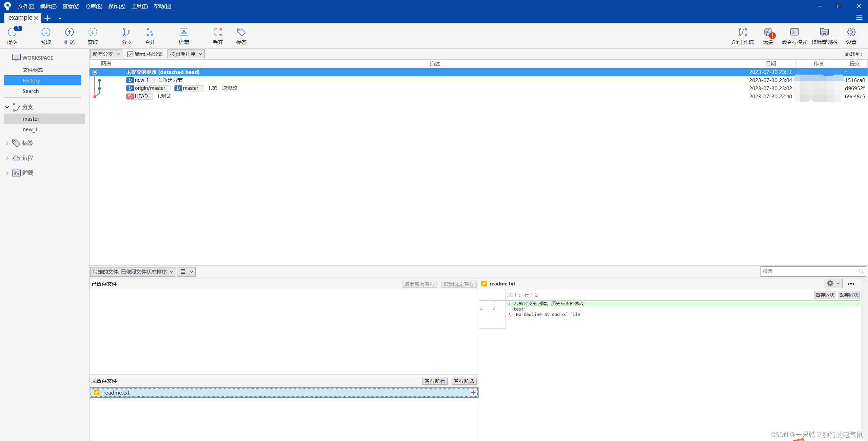The height and width of the screenshot is (441, 868).
Task: Select the master branch in sidebar
Action: tap(44, 119)
